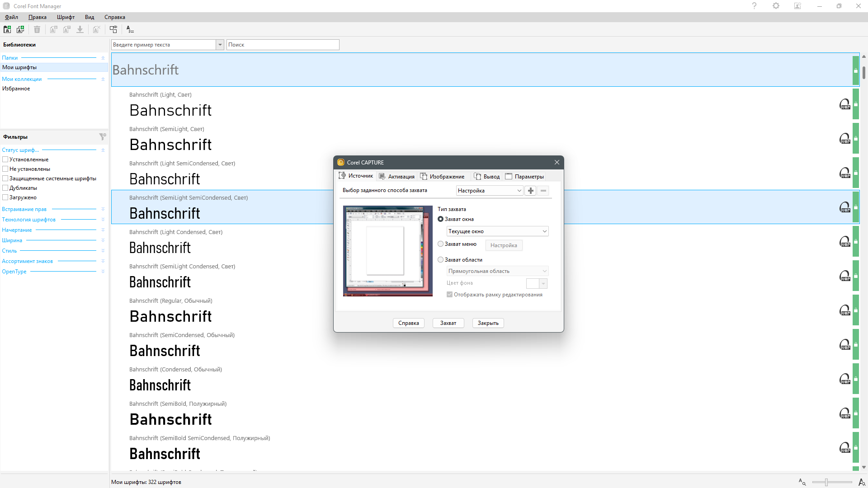Click the Add Collection toolbar icon
This screenshot has height=488, width=868.
coord(20,29)
